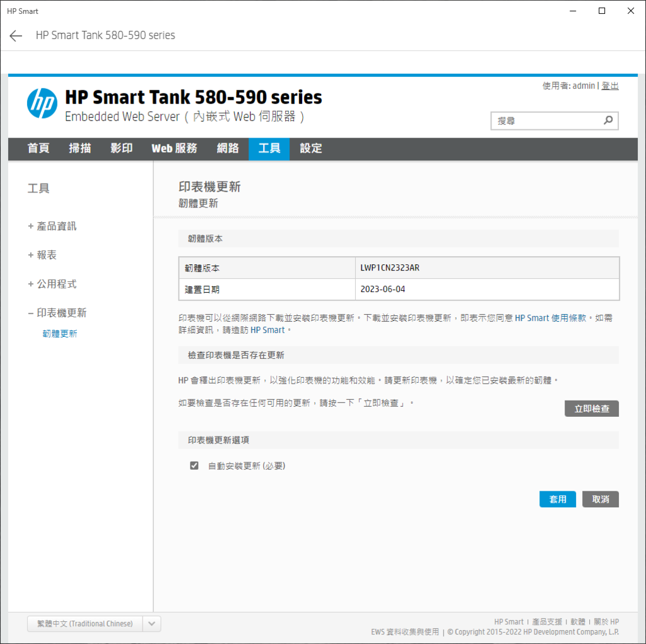The width and height of the screenshot is (646, 644).
Task: Select the 工具 tab
Action: (269, 148)
